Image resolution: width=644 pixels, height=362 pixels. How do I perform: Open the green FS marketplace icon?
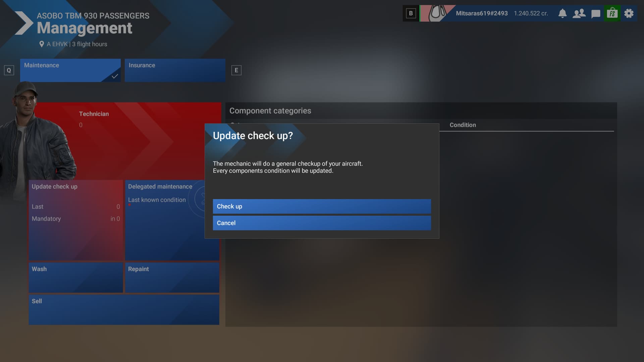pos(612,13)
